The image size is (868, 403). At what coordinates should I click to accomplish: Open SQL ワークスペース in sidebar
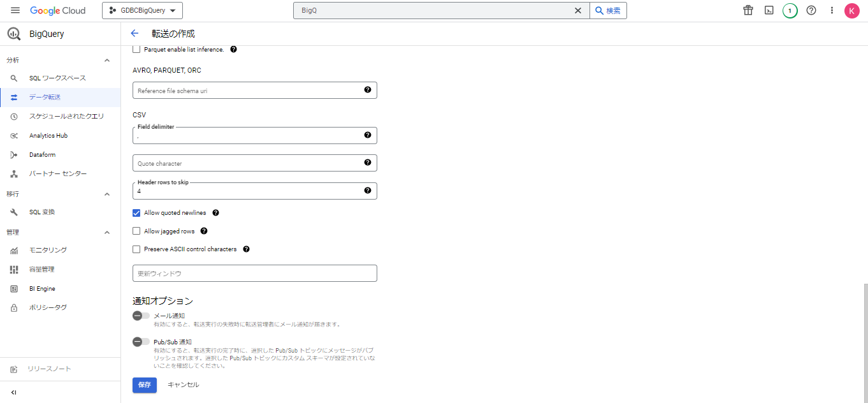[57, 78]
